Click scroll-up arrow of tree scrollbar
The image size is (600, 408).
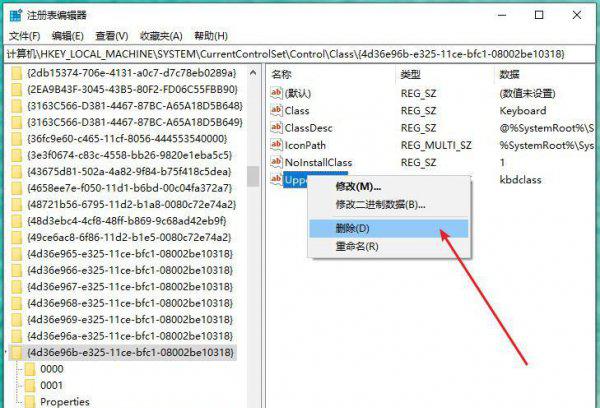tap(253, 72)
